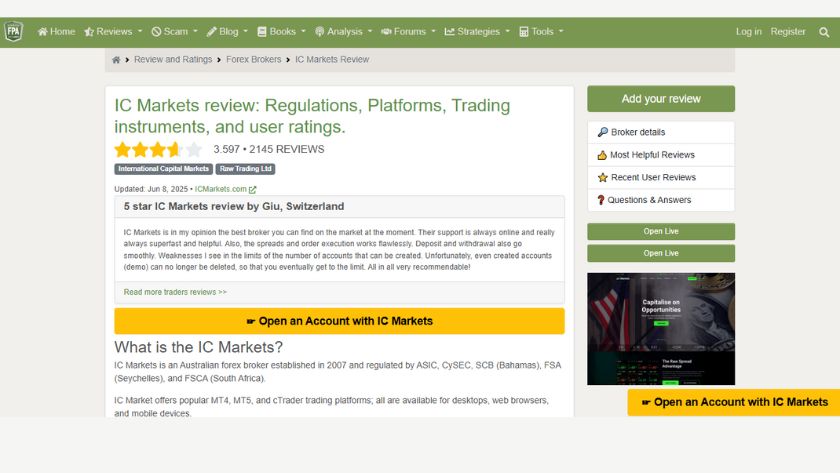840x473 pixels.
Task: Open Questions & Answers in sidebar
Action: coord(661,200)
